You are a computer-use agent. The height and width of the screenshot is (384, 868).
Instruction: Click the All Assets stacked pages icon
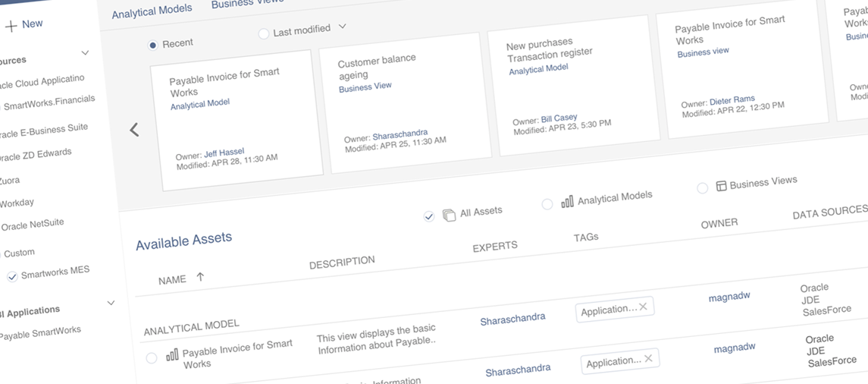pyautogui.click(x=449, y=215)
